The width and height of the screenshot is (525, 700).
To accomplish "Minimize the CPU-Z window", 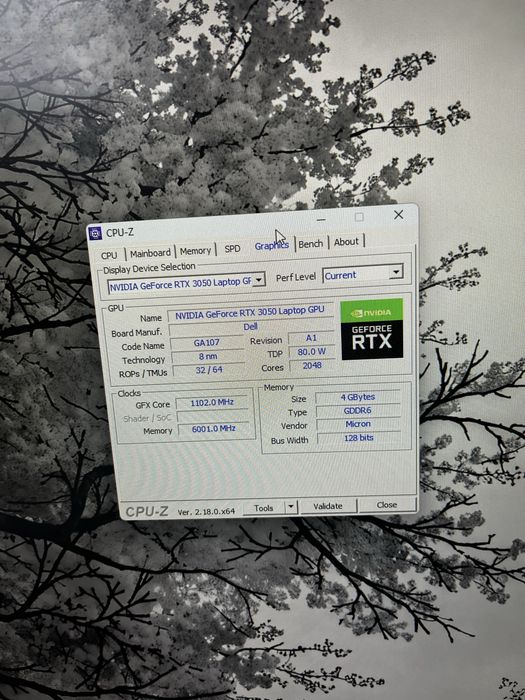I will (x=321, y=220).
